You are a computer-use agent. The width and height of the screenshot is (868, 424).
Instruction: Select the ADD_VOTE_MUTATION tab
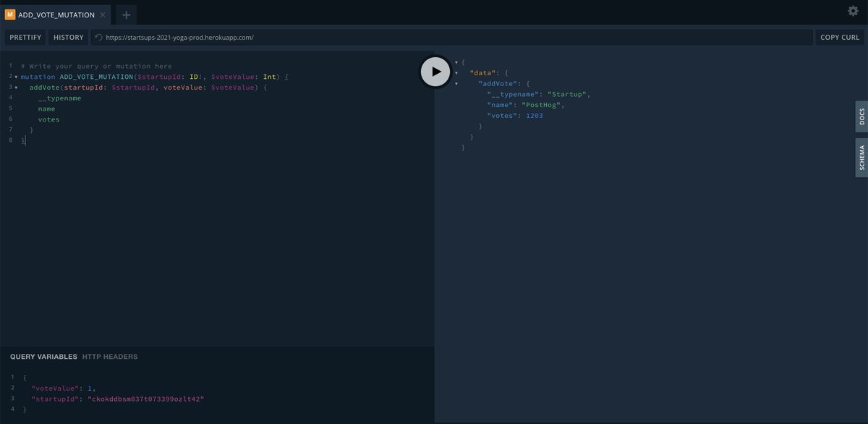click(x=56, y=14)
